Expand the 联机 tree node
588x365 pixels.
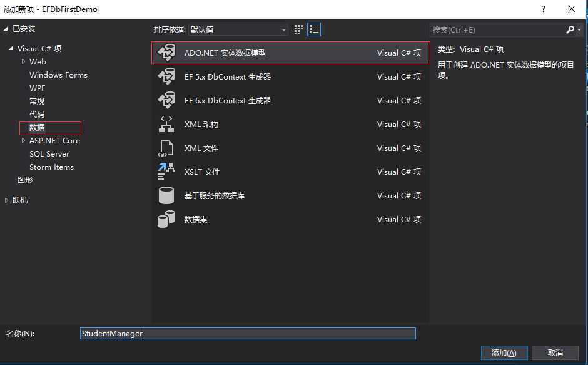(6, 200)
